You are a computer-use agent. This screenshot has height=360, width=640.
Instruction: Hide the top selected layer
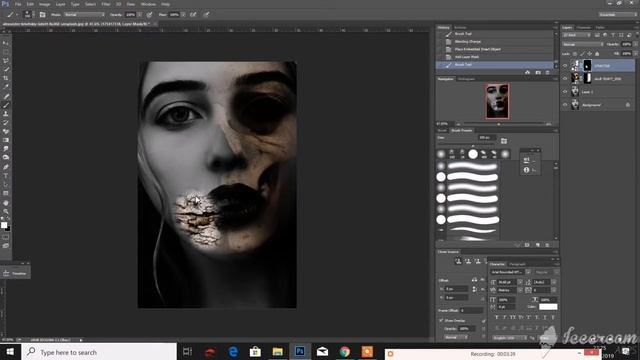pyautogui.click(x=565, y=65)
